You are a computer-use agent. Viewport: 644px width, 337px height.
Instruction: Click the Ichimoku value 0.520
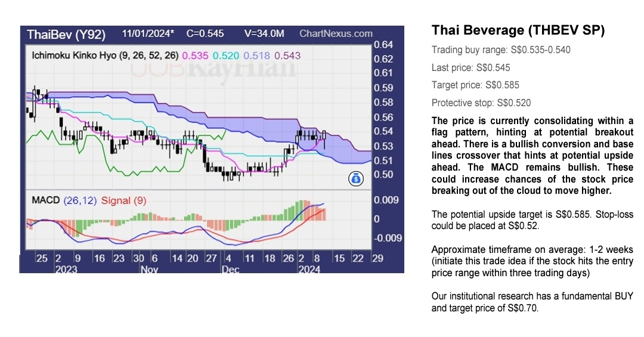[225, 55]
